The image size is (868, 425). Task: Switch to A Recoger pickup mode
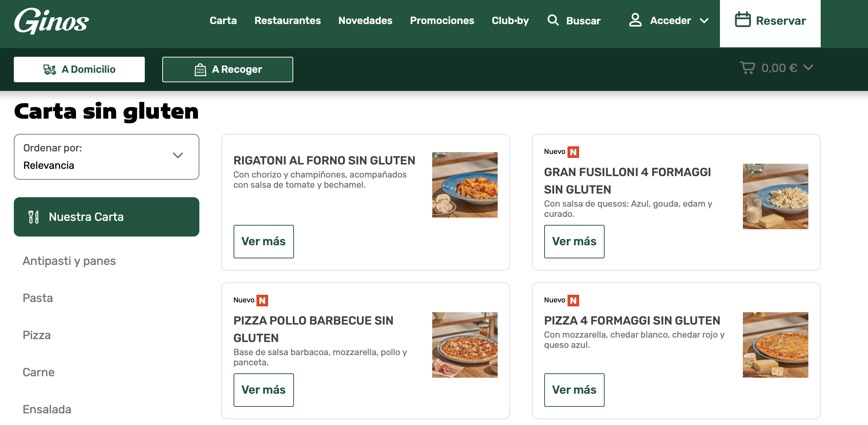pyautogui.click(x=228, y=69)
